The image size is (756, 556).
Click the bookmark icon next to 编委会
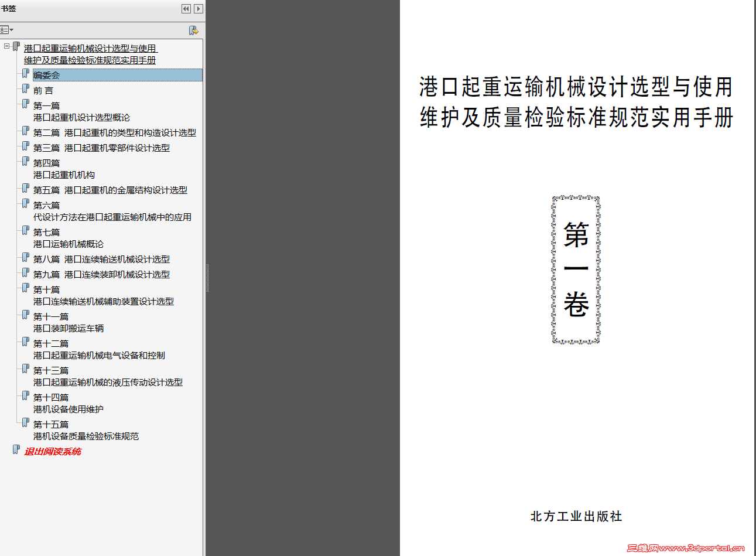tap(26, 73)
